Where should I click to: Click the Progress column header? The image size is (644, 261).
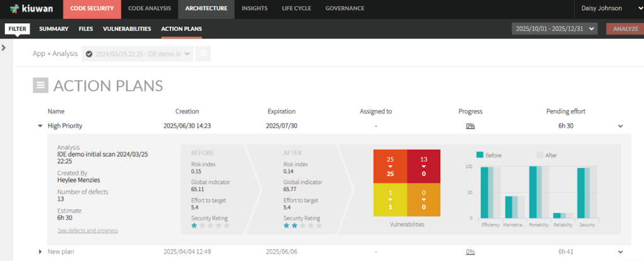(x=470, y=111)
